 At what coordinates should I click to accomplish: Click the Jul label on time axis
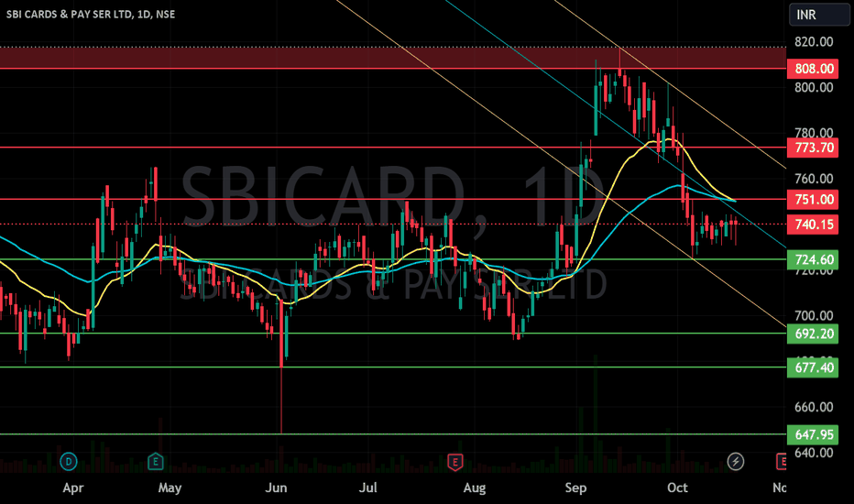pyautogui.click(x=367, y=488)
